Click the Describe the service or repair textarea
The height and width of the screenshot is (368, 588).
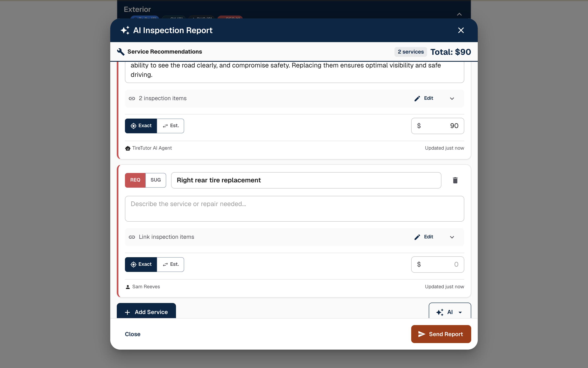[294, 209]
